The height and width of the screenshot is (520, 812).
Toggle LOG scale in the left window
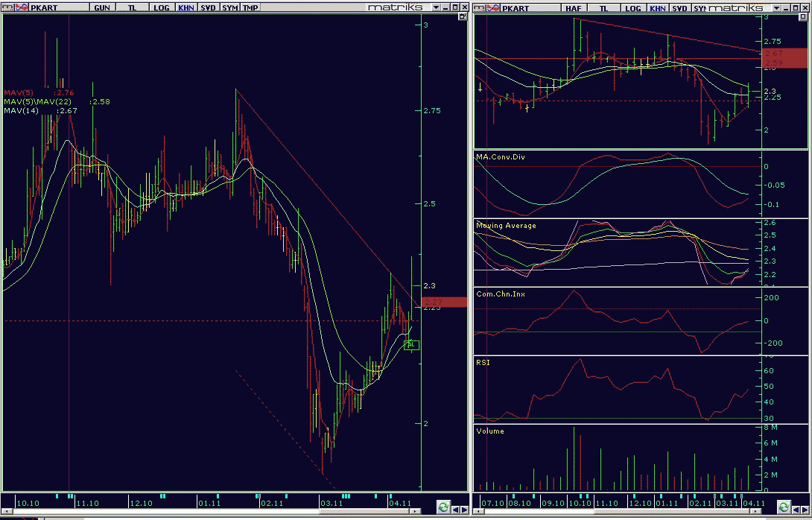[x=161, y=7]
